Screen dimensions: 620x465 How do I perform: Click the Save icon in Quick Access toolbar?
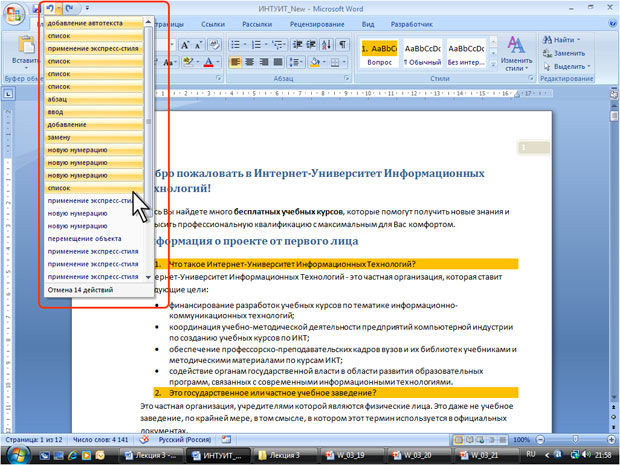[35, 8]
